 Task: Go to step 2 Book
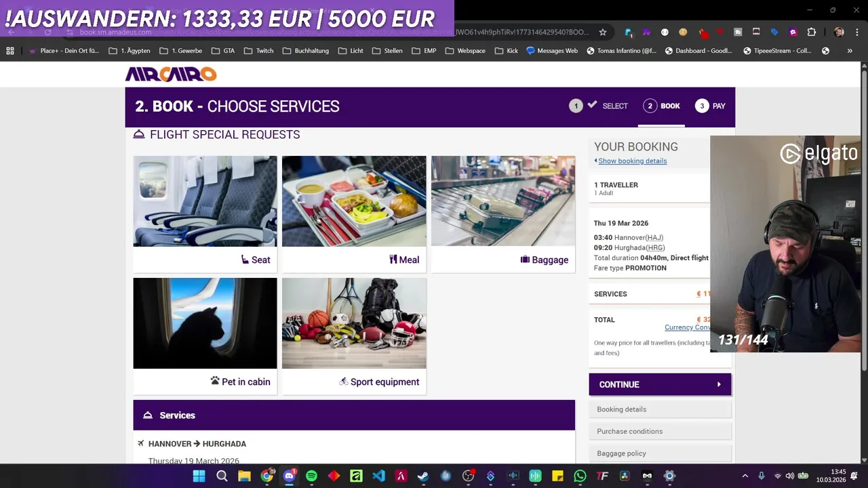tap(662, 106)
